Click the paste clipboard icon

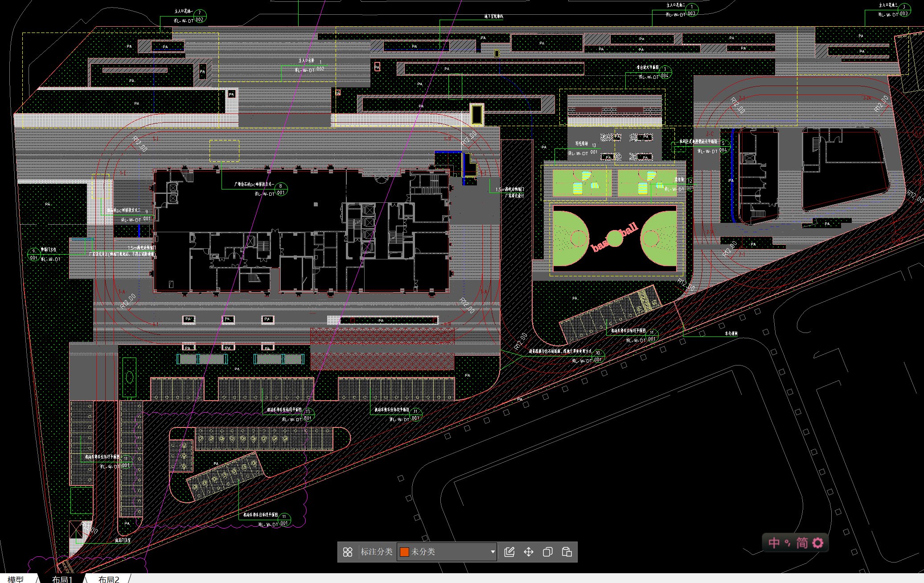(x=567, y=552)
